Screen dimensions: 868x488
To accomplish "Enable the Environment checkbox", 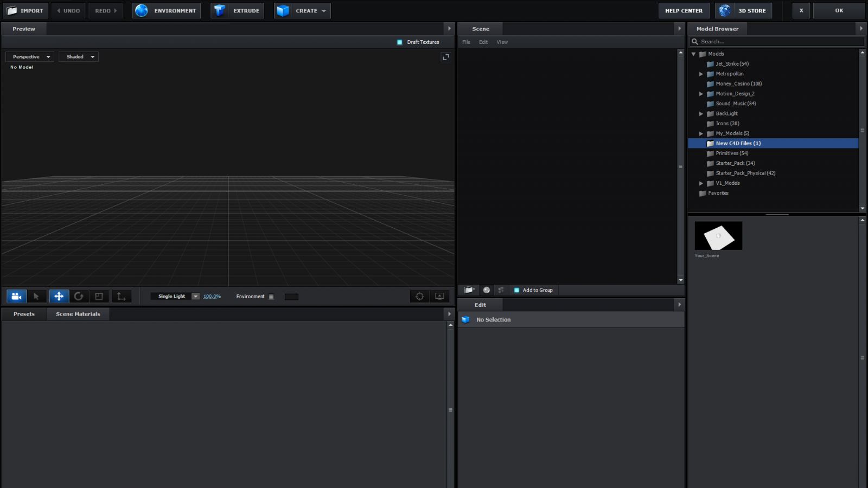I will (x=271, y=297).
